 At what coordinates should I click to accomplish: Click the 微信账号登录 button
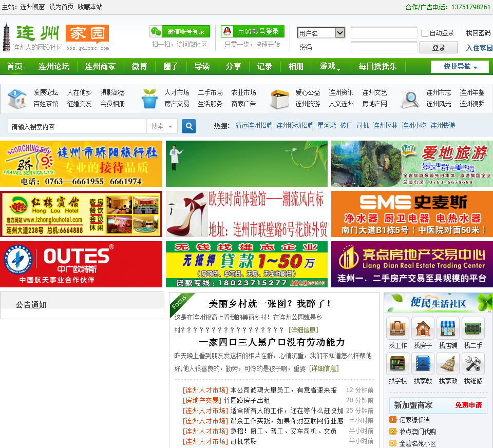click(180, 31)
